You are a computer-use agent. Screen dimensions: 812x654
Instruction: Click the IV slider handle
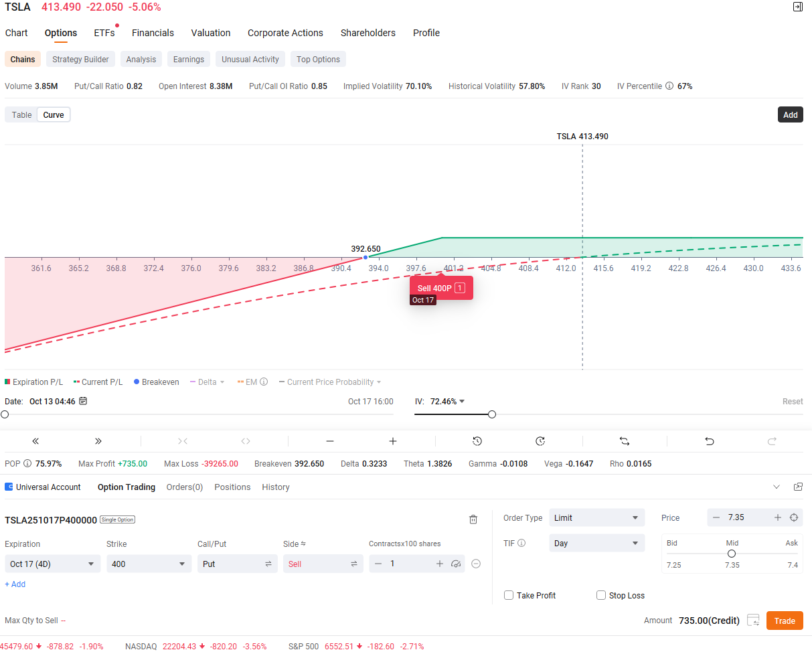(x=492, y=414)
